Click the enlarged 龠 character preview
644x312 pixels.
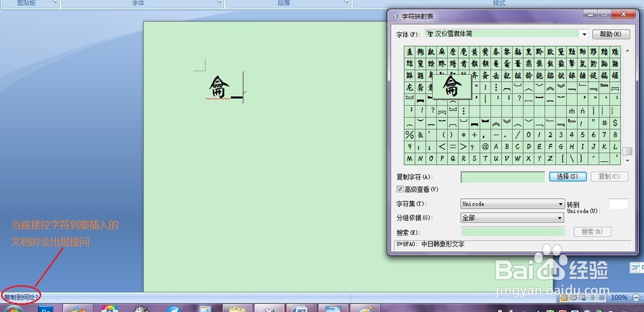(x=452, y=86)
